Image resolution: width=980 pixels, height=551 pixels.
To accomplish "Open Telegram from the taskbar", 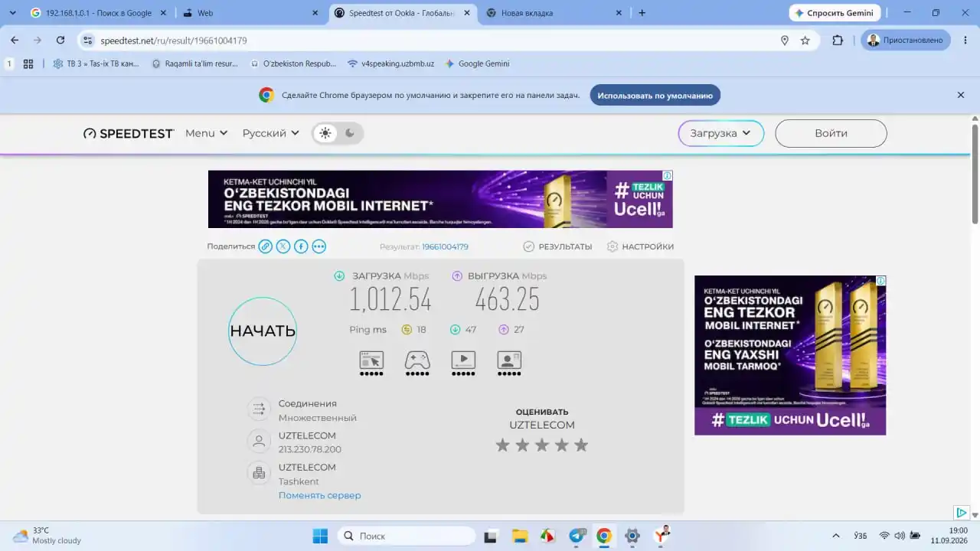I will pos(577,536).
